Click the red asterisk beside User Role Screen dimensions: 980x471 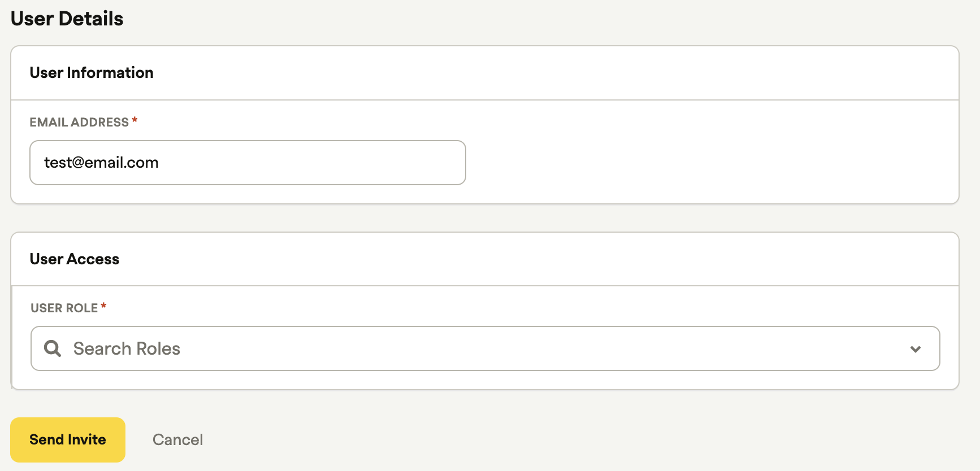pyautogui.click(x=103, y=306)
